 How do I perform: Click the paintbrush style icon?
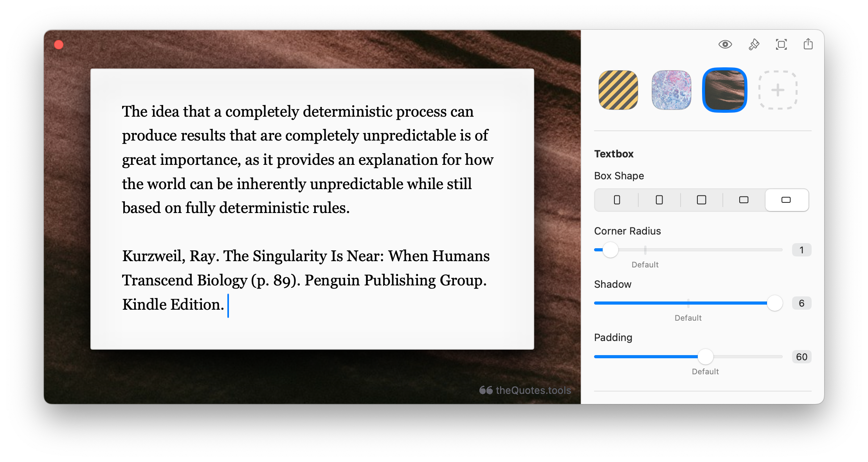click(x=754, y=44)
